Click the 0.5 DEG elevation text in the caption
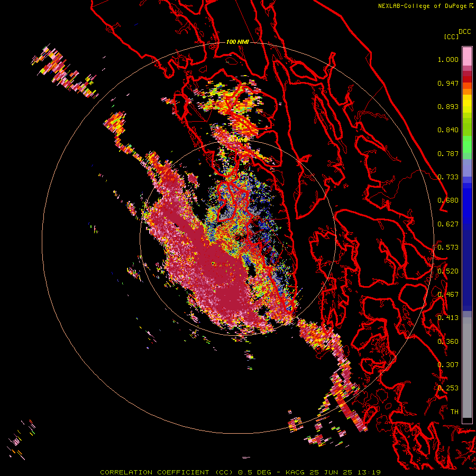Screen dimensions: 476x476 255,472
